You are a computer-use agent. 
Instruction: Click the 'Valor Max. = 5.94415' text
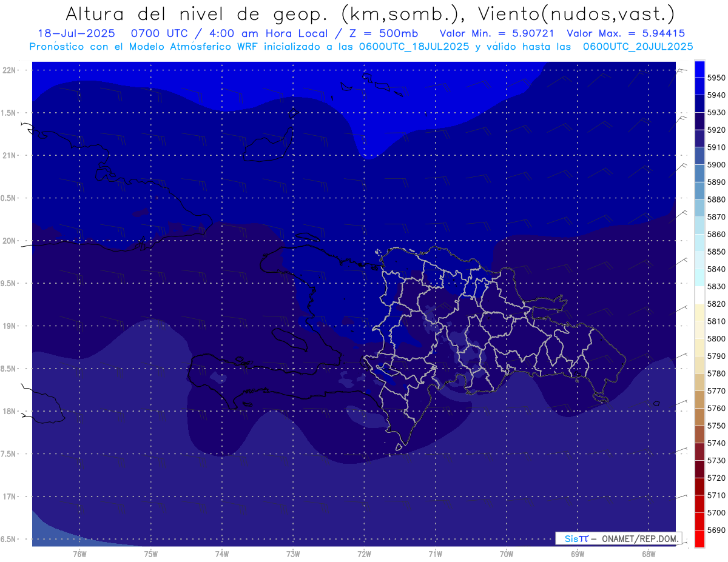coord(625,33)
